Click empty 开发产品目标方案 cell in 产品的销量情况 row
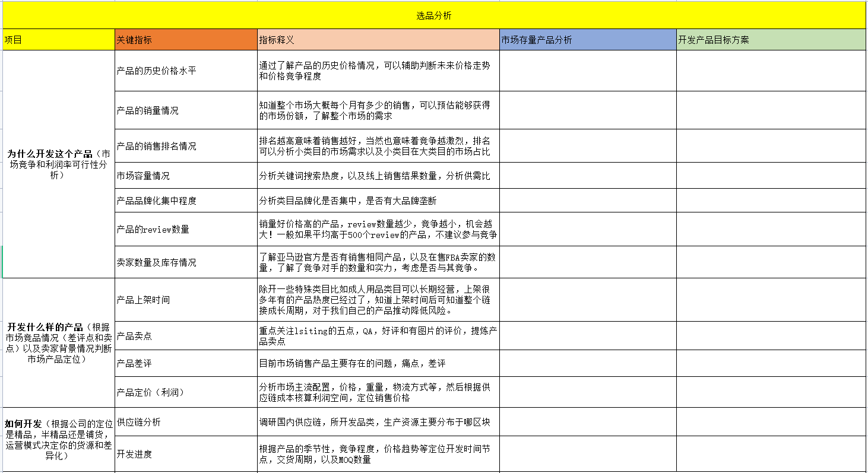This screenshot has height=473, width=868. click(x=771, y=110)
